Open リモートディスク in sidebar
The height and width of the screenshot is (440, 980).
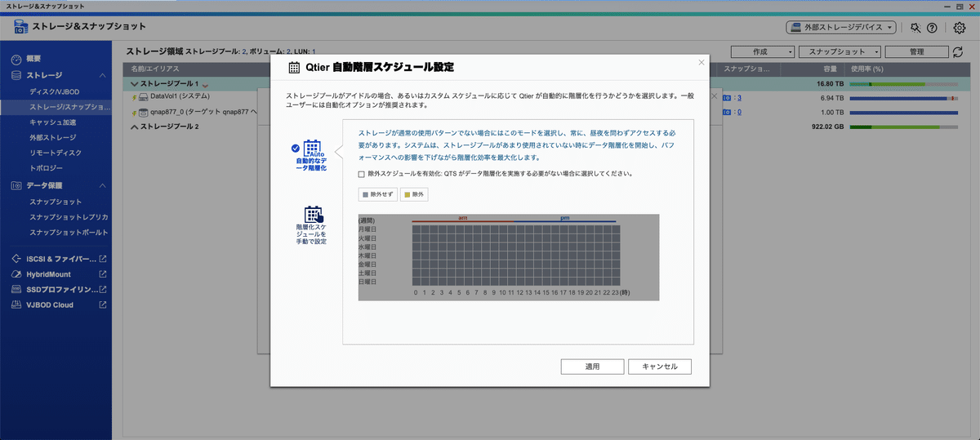click(56, 153)
